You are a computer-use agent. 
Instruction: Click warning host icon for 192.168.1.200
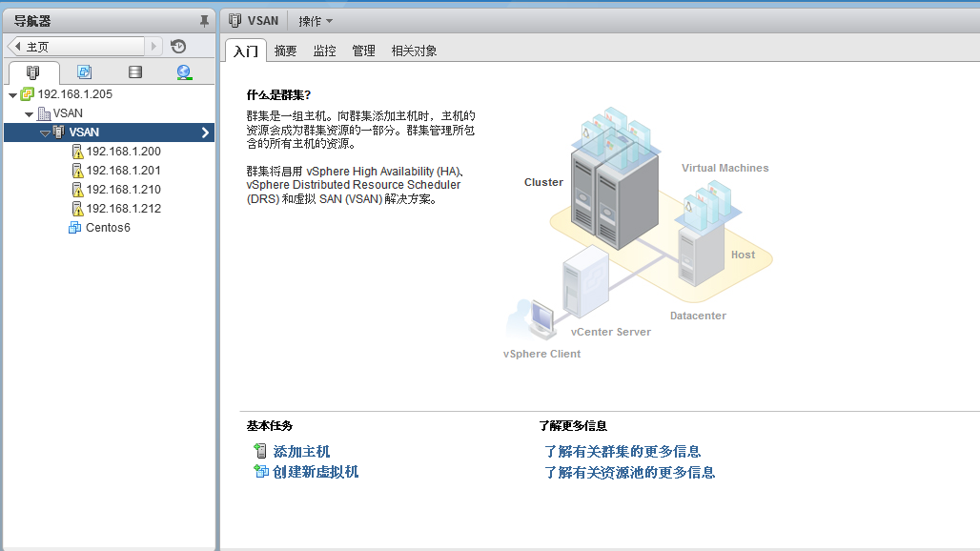(x=77, y=152)
